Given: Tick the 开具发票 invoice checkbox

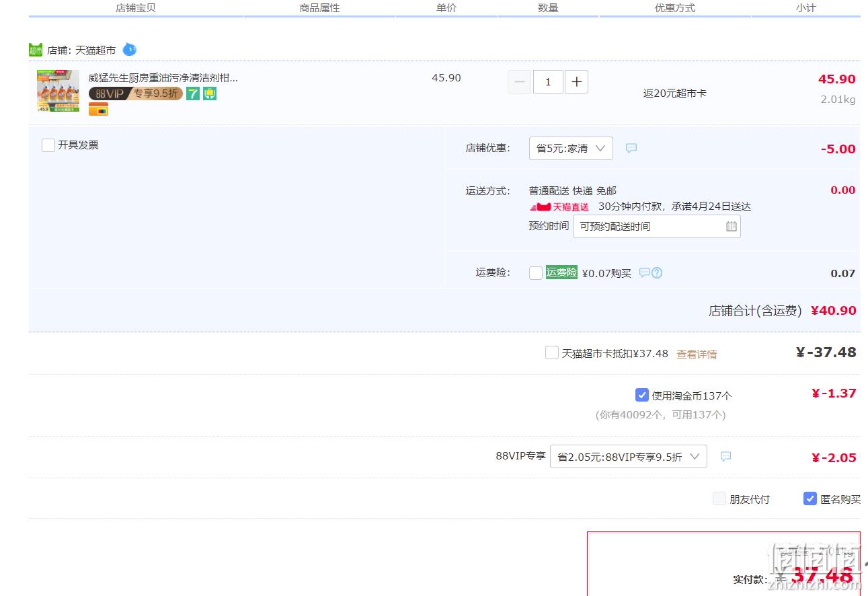Looking at the screenshot, I should coord(48,145).
